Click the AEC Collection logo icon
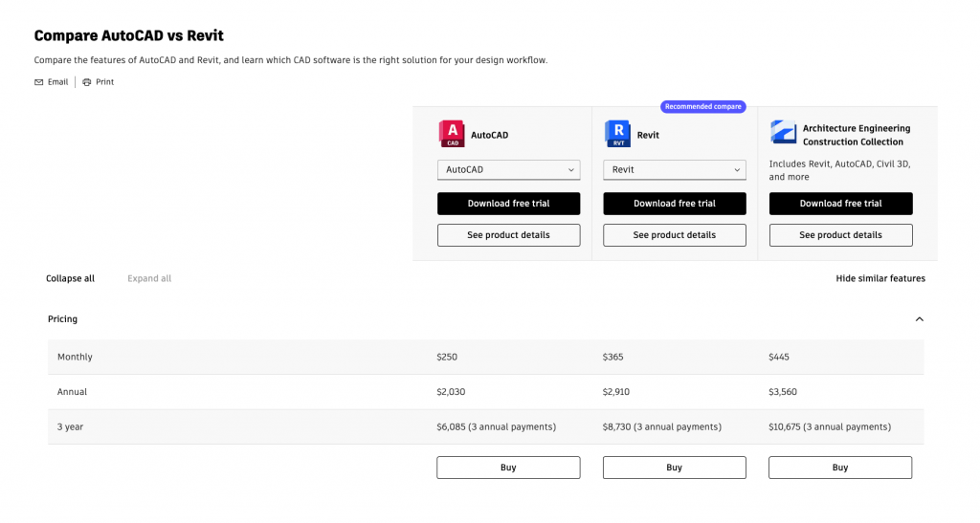980x523 pixels. pos(783,133)
